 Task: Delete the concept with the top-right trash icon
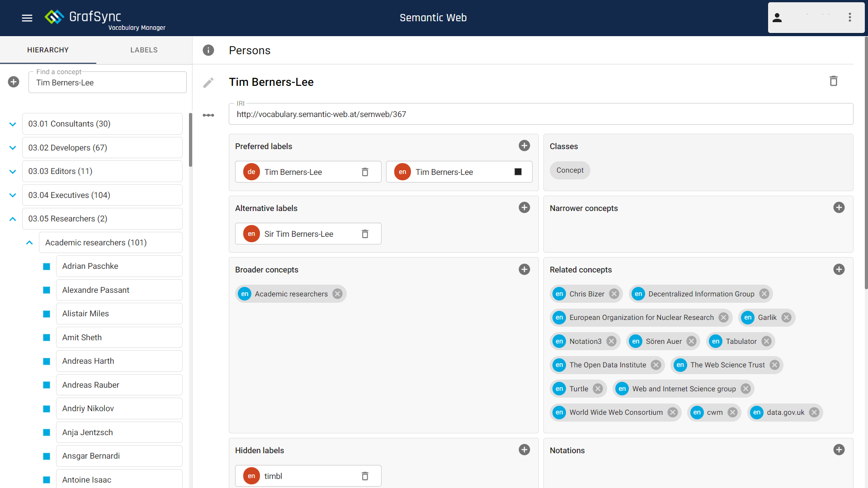[x=834, y=81]
